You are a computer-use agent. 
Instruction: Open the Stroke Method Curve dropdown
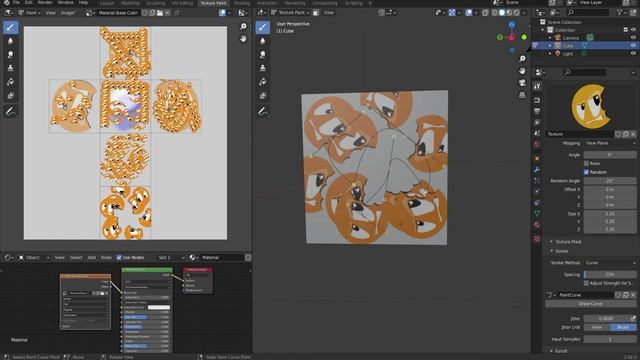pyautogui.click(x=610, y=263)
